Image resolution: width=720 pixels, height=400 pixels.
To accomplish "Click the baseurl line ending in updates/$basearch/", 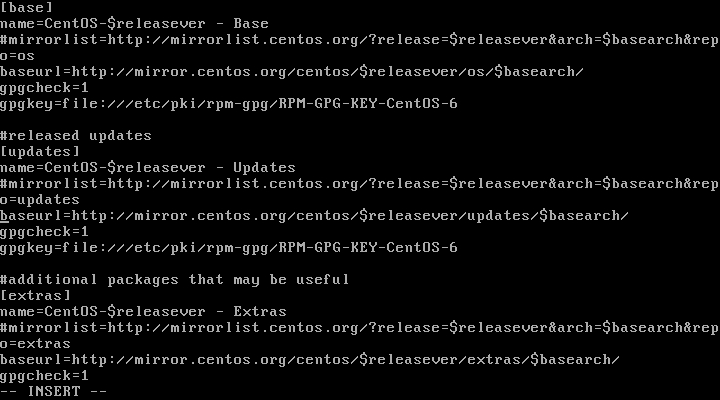I will pos(314,215).
